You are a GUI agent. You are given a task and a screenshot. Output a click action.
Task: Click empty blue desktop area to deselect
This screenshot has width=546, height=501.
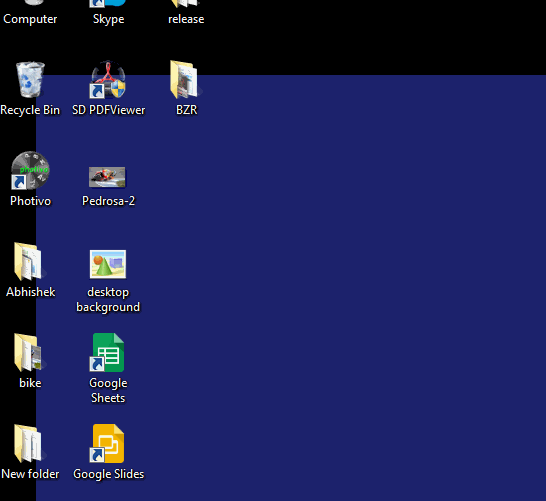tap(331, 279)
